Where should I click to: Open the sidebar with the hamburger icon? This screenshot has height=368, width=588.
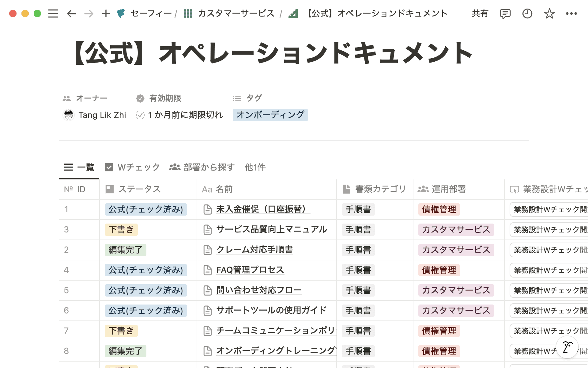click(x=53, y=13)
